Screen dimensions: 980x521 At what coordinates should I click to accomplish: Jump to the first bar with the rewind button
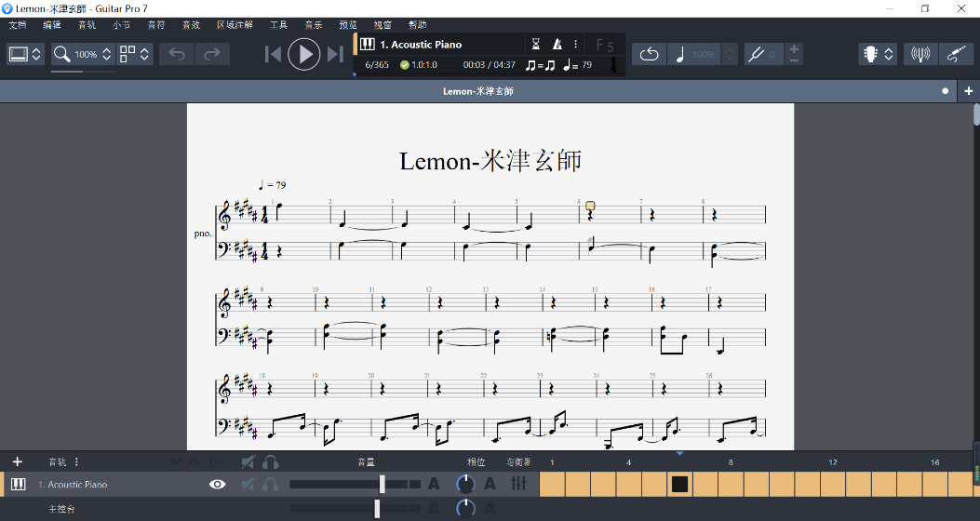coord(273,54)
